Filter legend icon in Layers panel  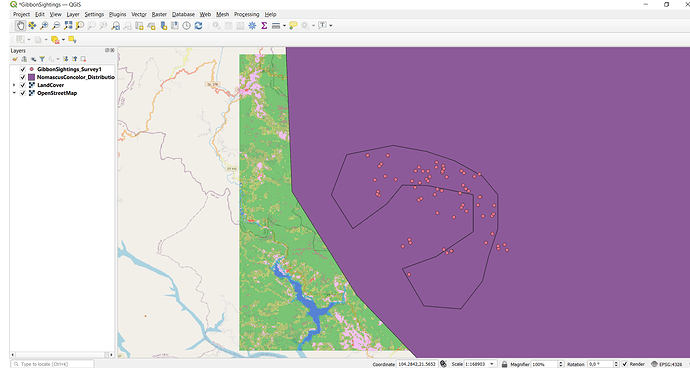point(42,59)
